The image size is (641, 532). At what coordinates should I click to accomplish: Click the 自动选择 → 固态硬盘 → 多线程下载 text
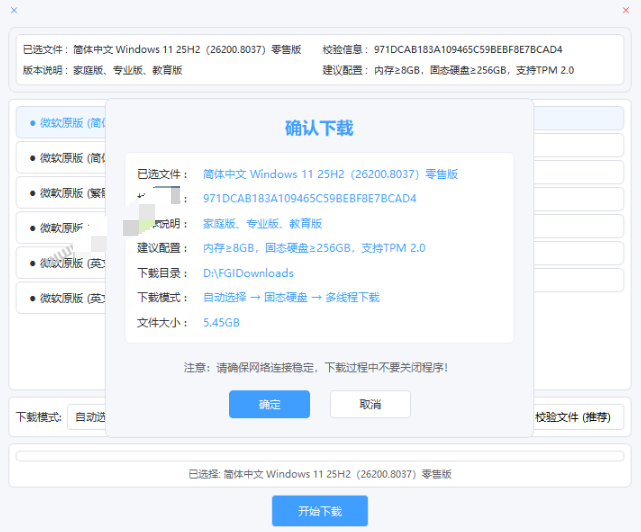coord(291,297)
